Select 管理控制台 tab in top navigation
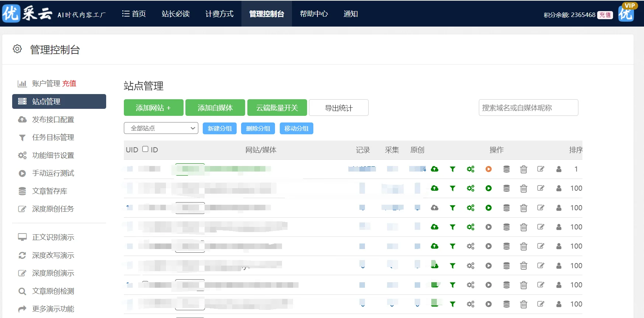 (x=267, y=14)
